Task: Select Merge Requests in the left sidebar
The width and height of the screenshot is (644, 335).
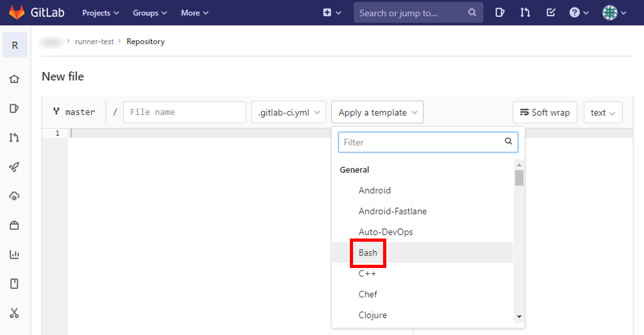Action: click(x=14, y=138)
